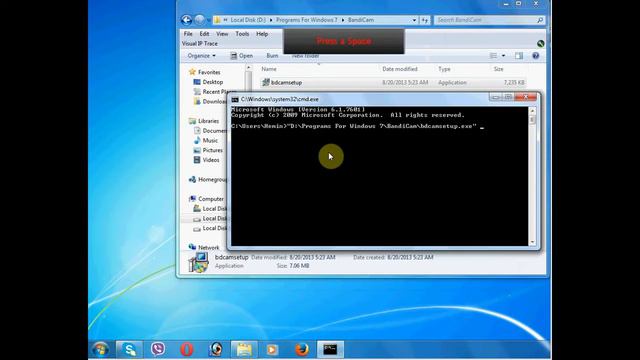The image size is (640, 360).
Task: Open Skype from the taskbar
Action: pyautogui.click(x=130, y=350)
